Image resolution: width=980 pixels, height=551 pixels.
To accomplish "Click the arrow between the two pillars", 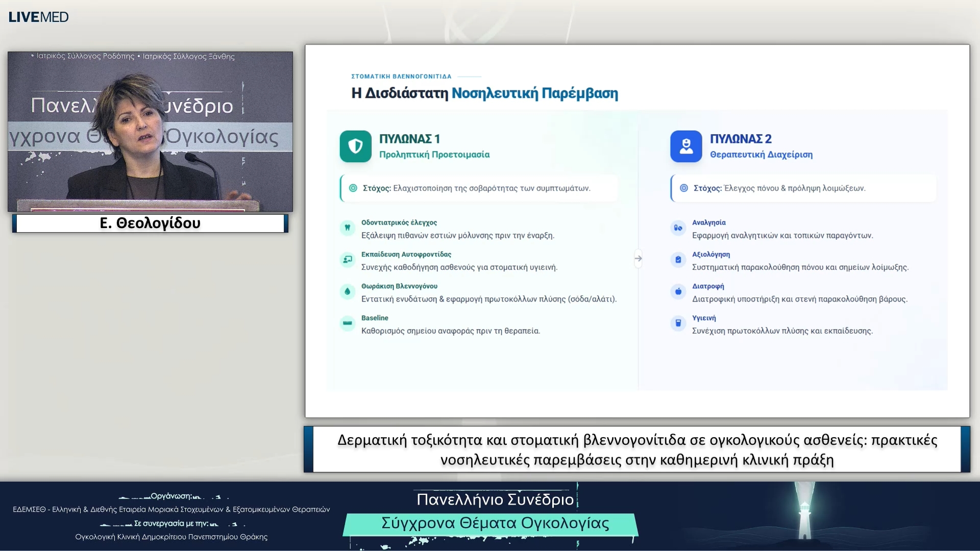I will pos(638,259).
